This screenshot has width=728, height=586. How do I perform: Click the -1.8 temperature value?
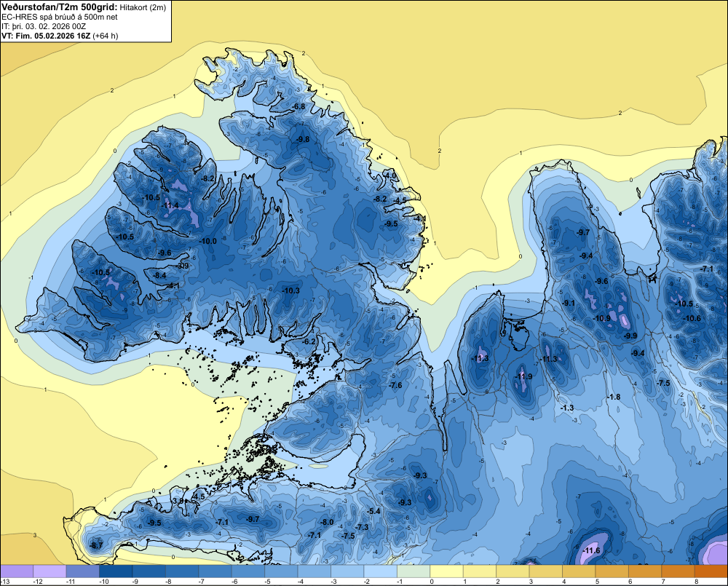pyautogui.click(x=613, y=397)
